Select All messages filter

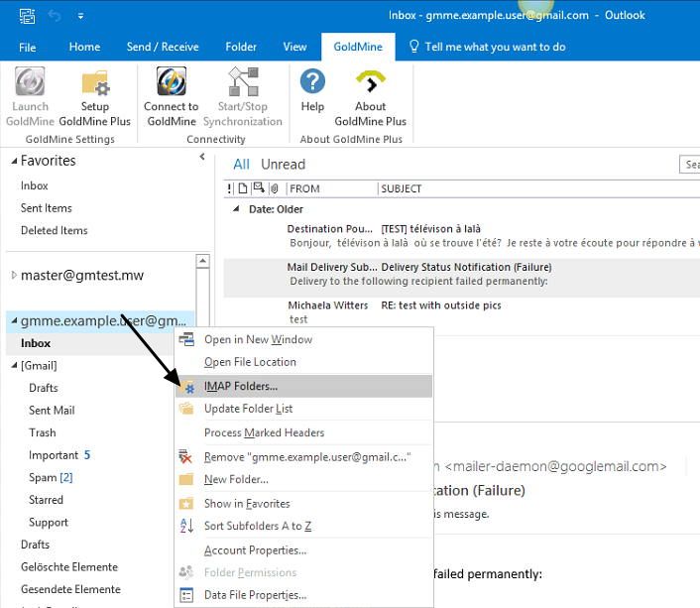pyautogui.click(x=241, y=165)
